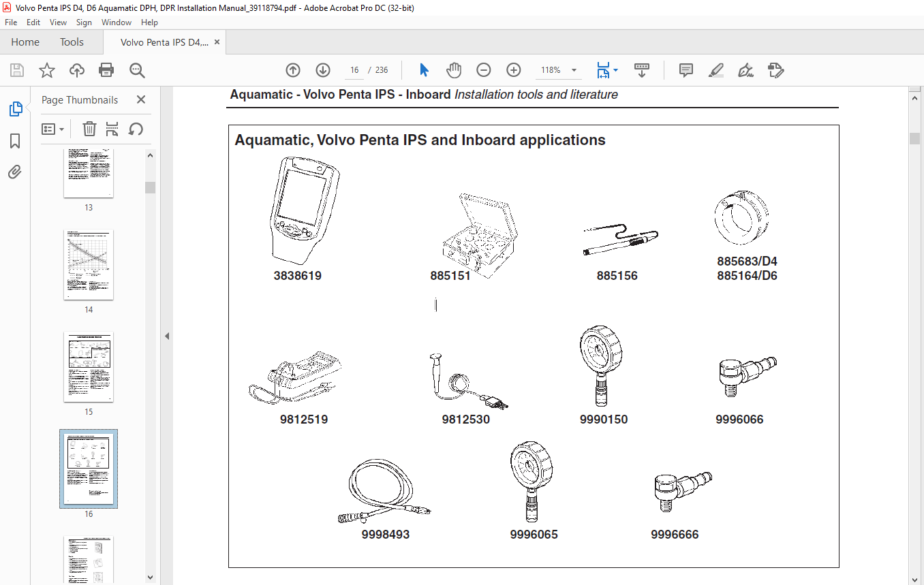The width and height of the screenshot is (924, 585).
Task: Select page 13 thumbnail
Action: 89,172
